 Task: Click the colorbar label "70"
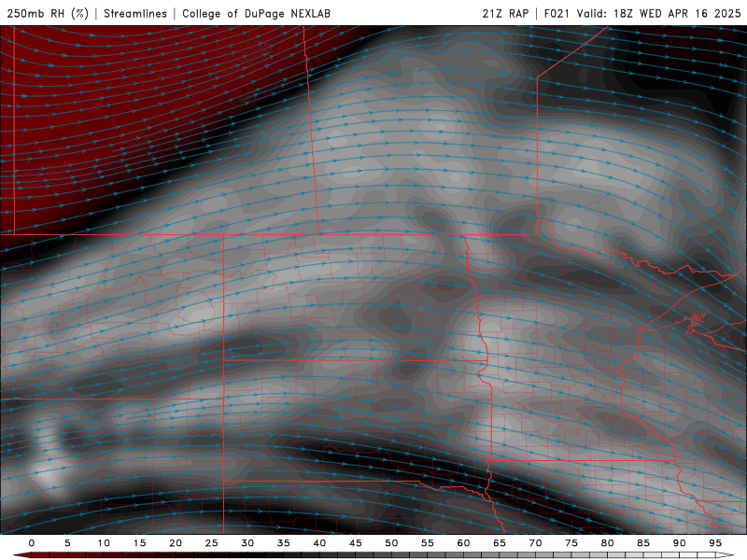(x=535, y=543)
